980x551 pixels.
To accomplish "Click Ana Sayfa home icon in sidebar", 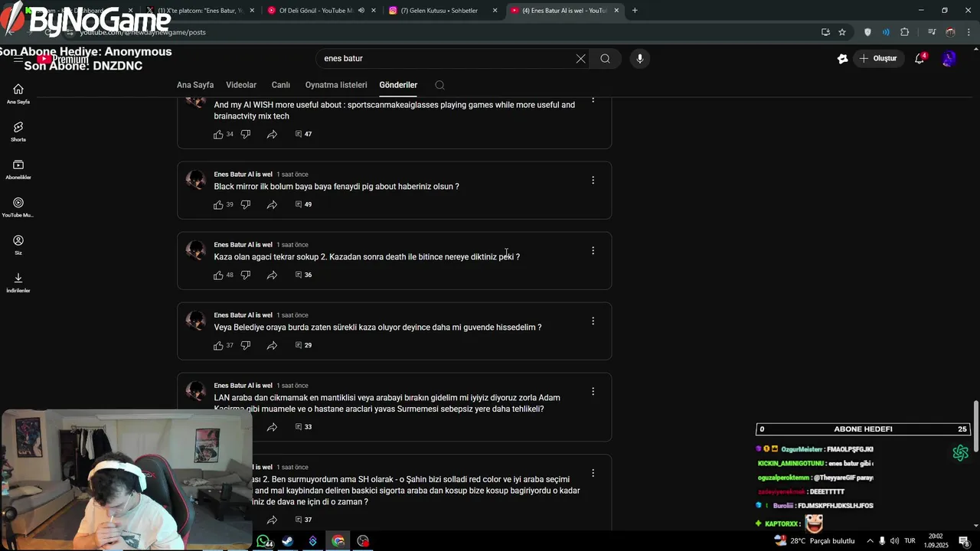I will pos(18,94).
